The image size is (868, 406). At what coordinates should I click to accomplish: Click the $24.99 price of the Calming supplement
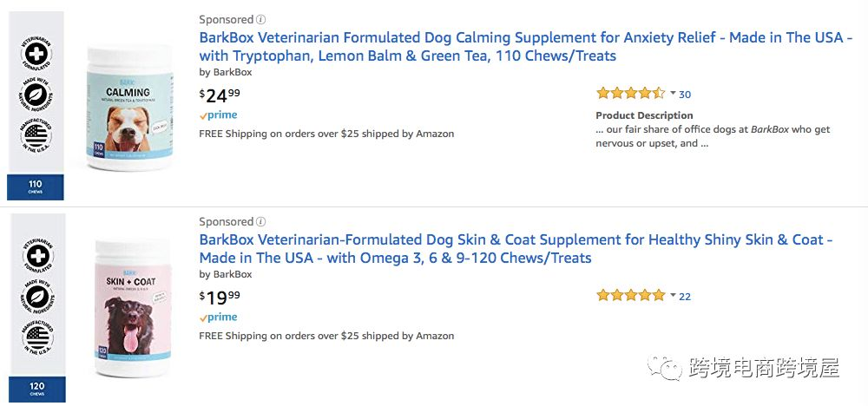tap(220, 95)
